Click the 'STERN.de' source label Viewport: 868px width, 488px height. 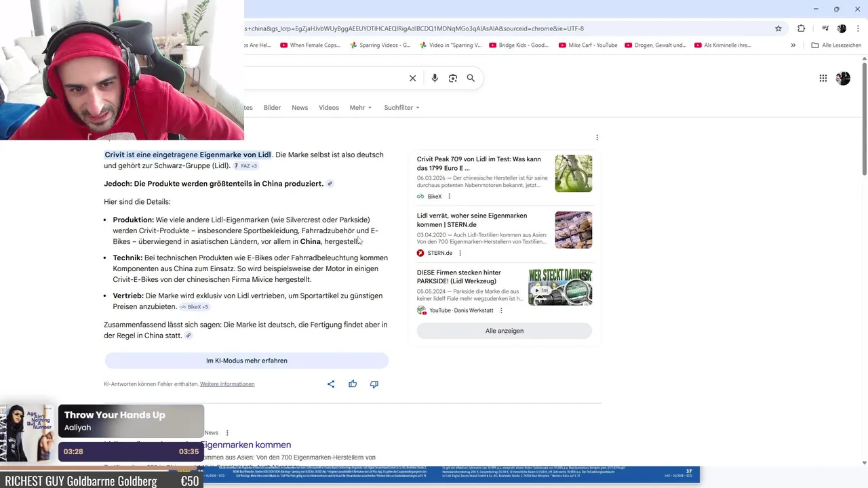(440, 253)
